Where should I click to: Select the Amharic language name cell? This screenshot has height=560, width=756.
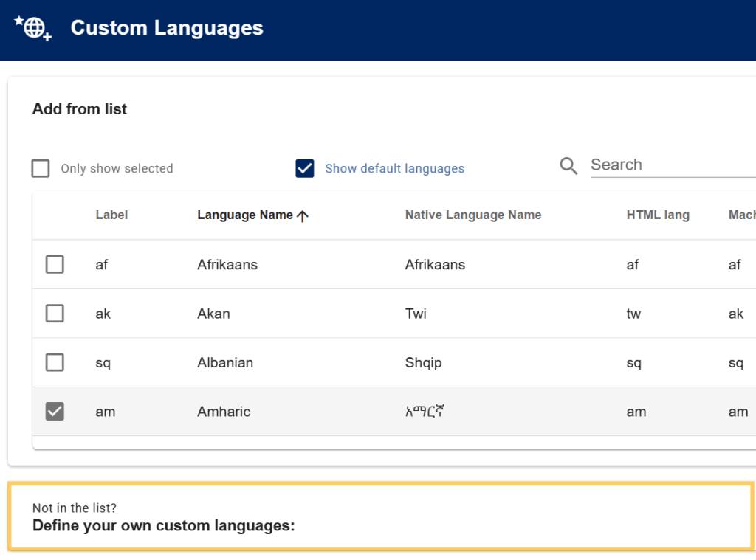coord(224,412)
